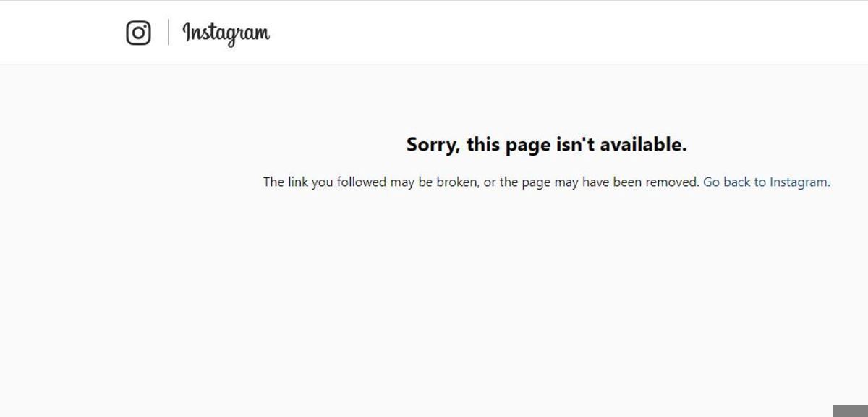
Task: Click the 'Go back' part of the link
Action: [727, 182]
